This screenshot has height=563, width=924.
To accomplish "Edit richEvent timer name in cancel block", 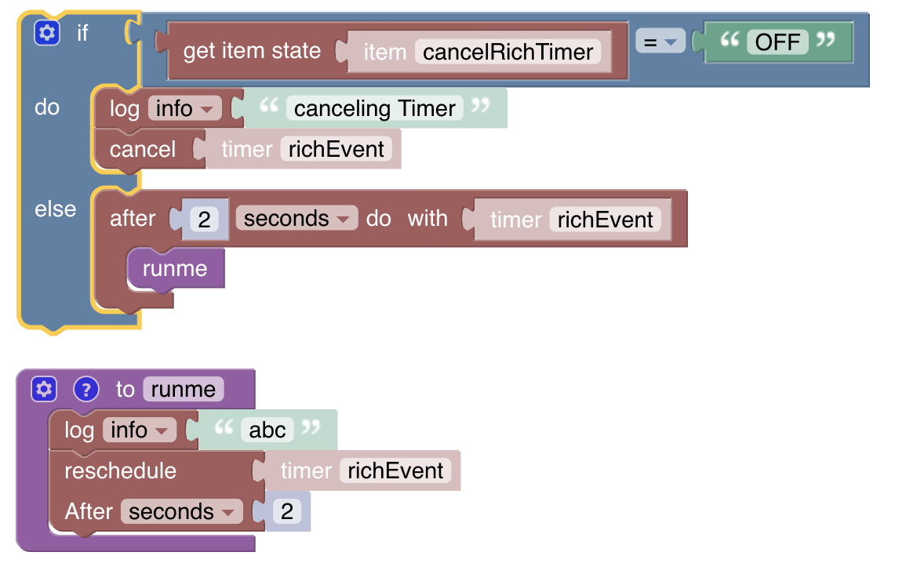I will coord(336,149).
